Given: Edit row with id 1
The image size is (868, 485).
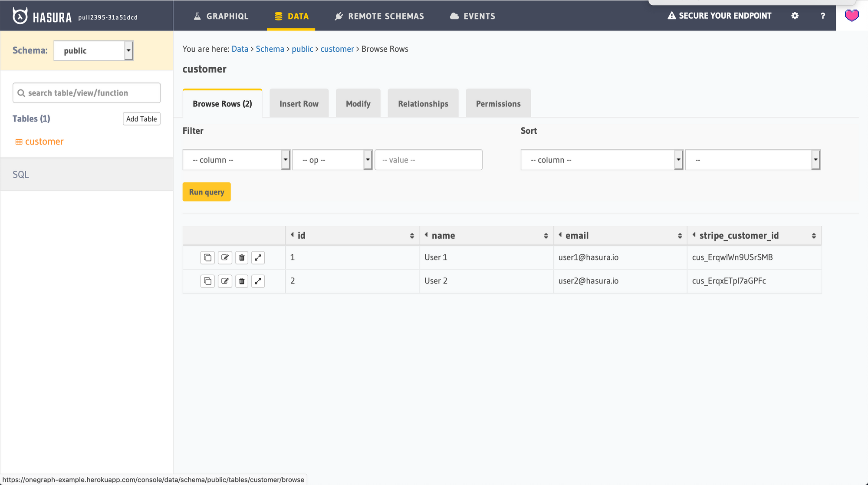Looking at the screenshot, I should [225, 257].
